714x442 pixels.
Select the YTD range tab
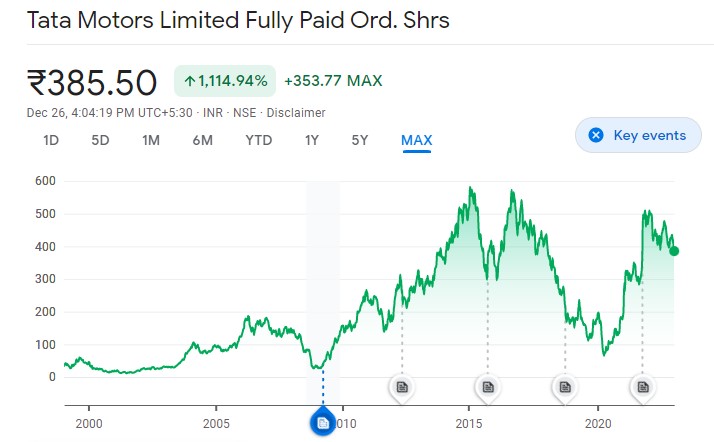(x=258, y=140)
